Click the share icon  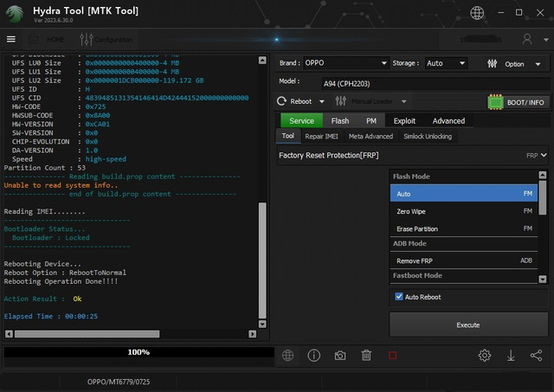pos(536,355)
